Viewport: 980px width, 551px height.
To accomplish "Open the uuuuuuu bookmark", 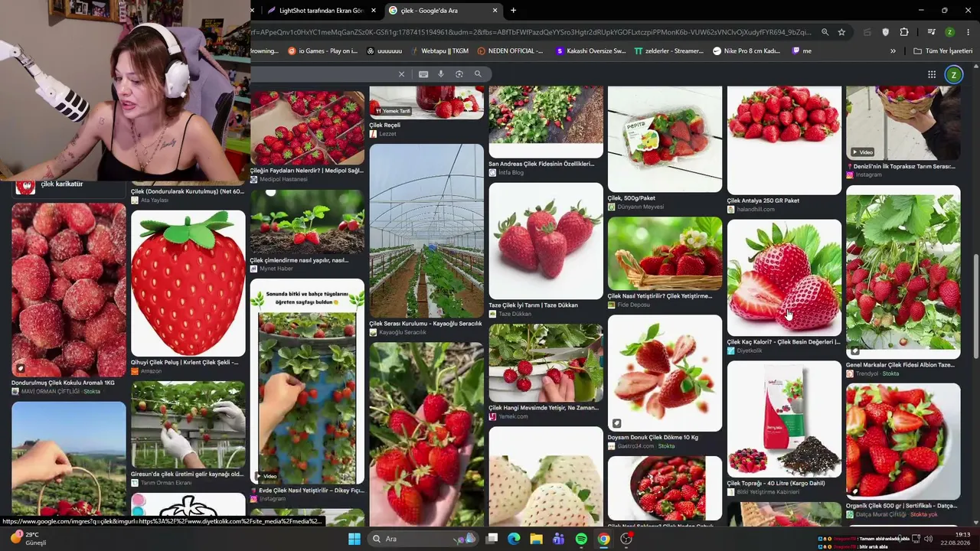I will point(384,51).
